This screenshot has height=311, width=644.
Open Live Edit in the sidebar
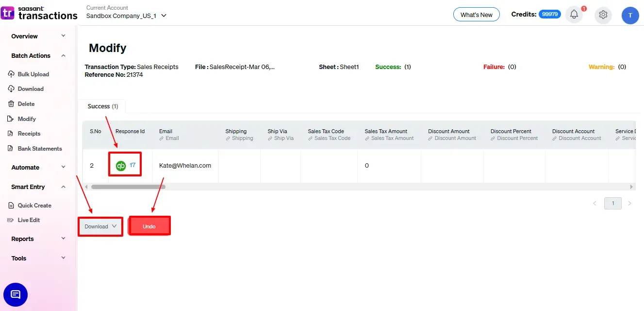coord(29,220)
